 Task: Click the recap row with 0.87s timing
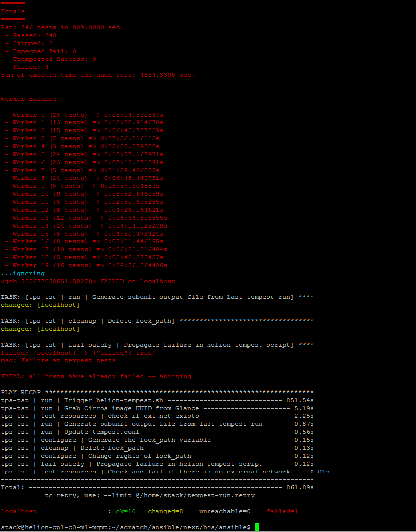tap(157, 424)
